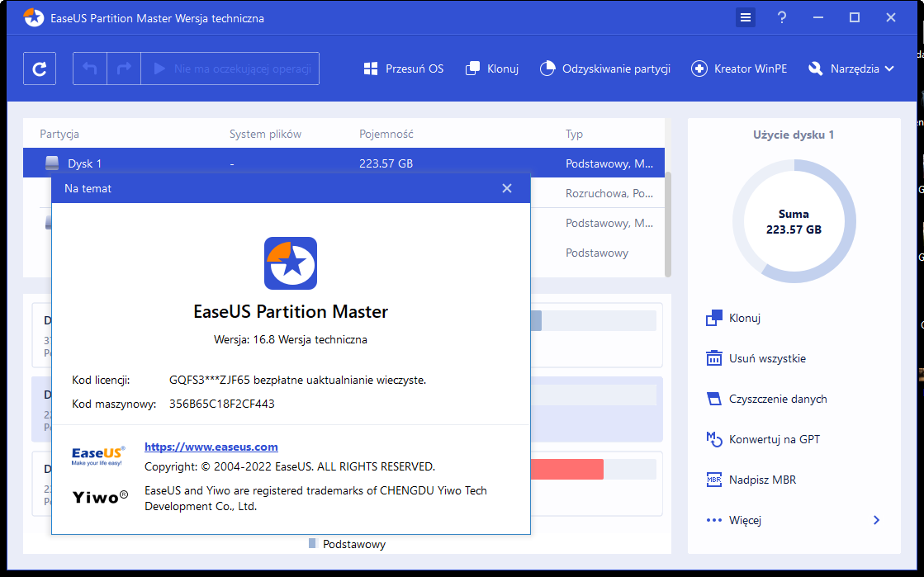Expand the Narzędzia dropdown menu
The height and width of the screenshot is (577, 924).
click(851, 69)
